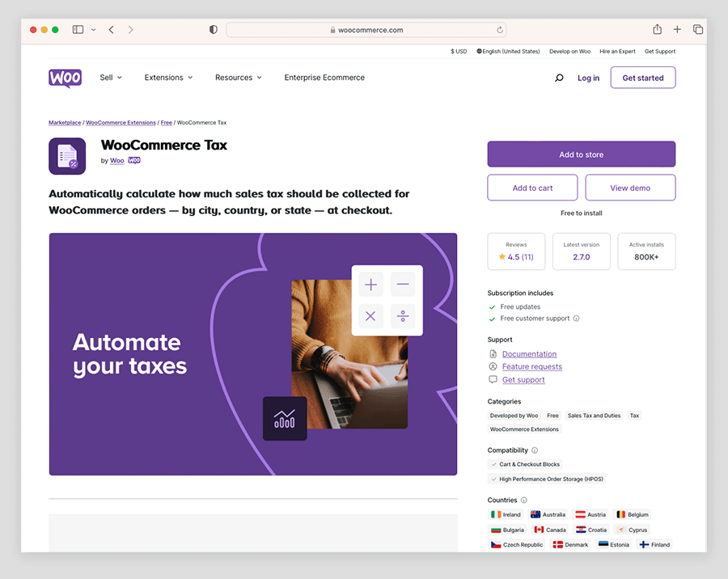Open the Woo developer link
728x579 pixels.
117,161
